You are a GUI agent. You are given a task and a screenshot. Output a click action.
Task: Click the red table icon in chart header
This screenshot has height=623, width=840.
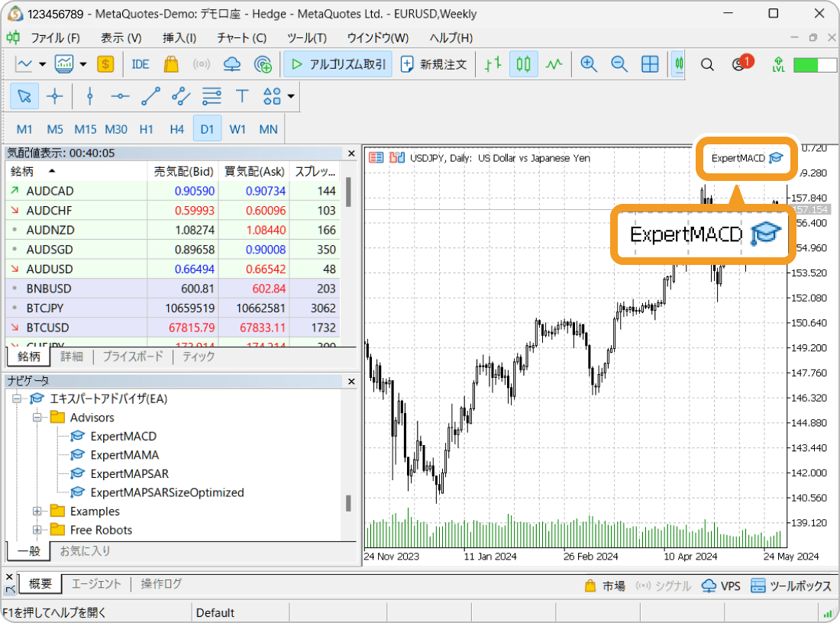[376, 157]
